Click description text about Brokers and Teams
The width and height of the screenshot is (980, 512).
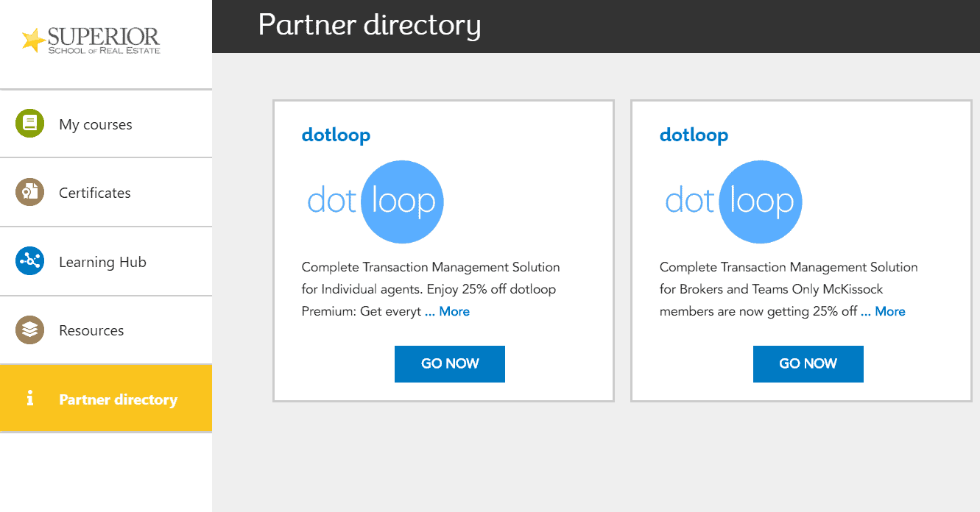pos(789,289)
